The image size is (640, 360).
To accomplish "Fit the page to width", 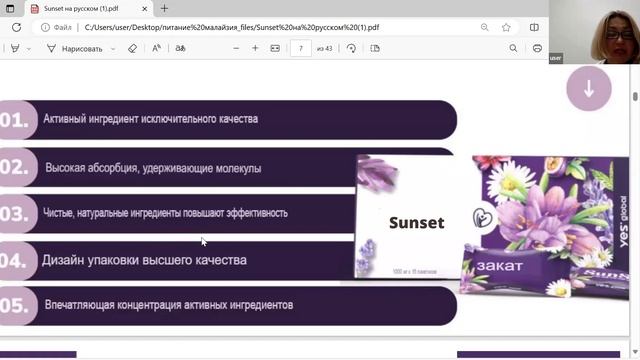I will click(x=275, y=49).
